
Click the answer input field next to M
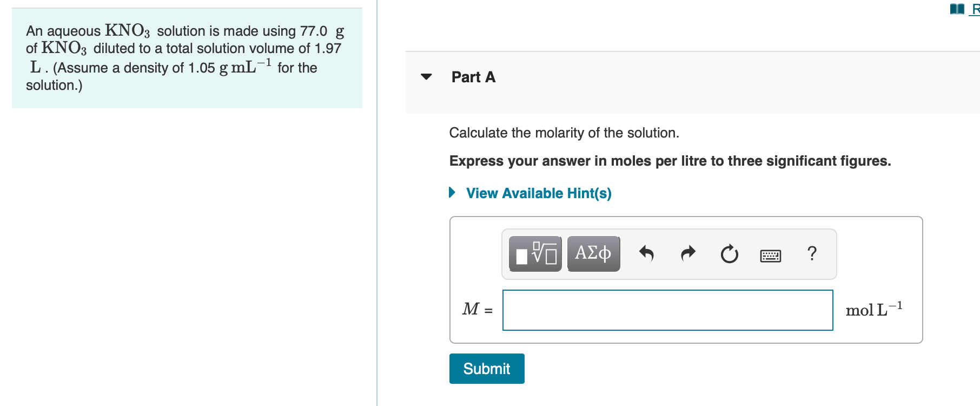pyautogui.click(x=667, y=310)
